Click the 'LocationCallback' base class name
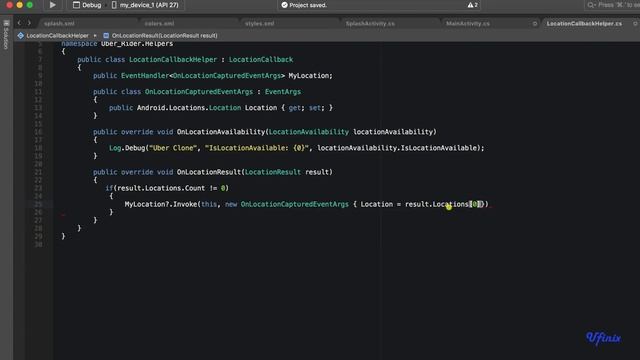640x360 pixels. pos(260,60)
